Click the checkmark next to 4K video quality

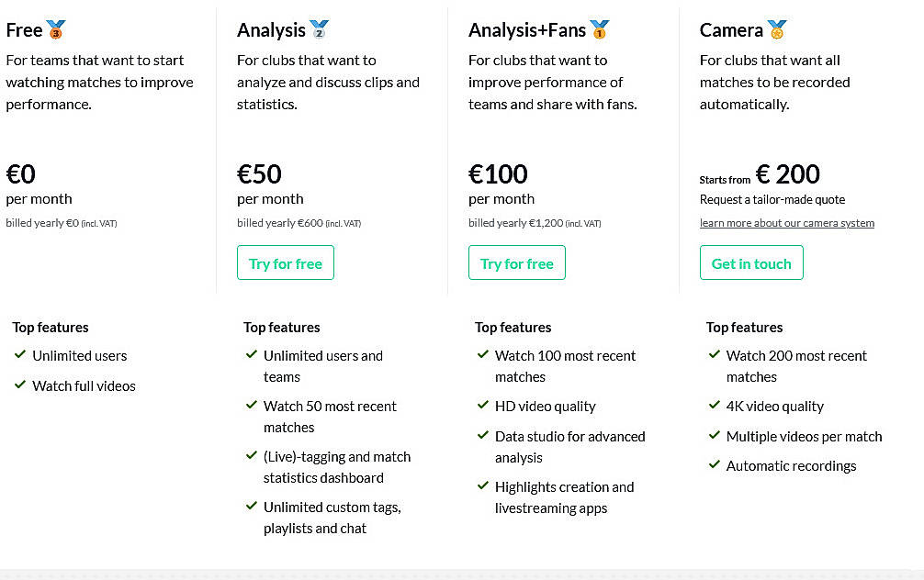click(715, 405)
